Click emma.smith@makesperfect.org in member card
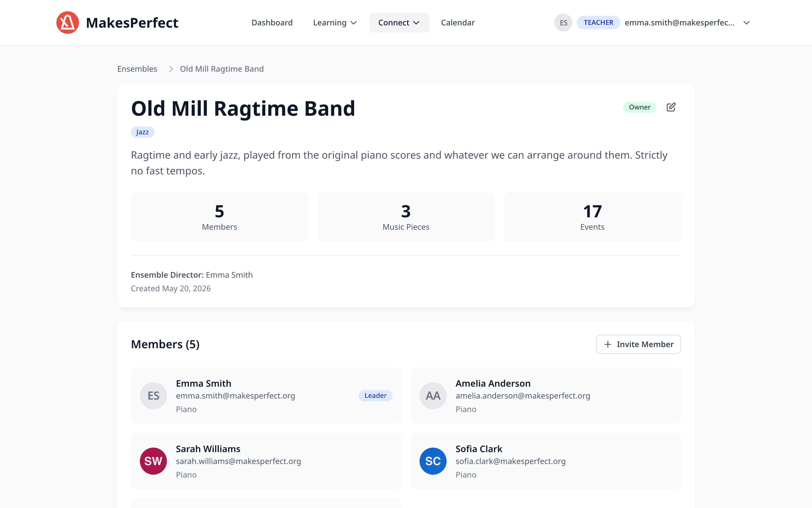This screenshot has height=508, width=812. point(235,396)
